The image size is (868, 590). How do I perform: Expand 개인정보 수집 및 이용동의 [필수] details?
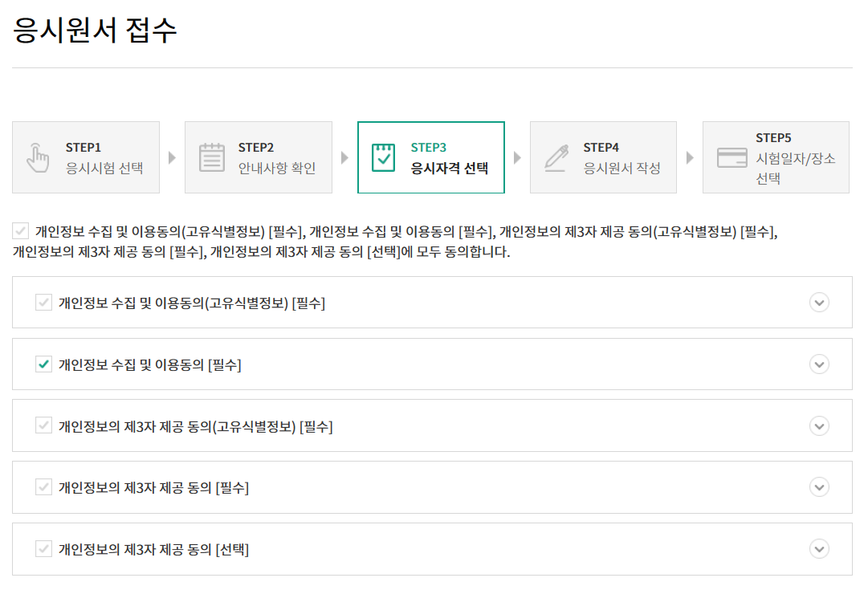coord(819,364)
